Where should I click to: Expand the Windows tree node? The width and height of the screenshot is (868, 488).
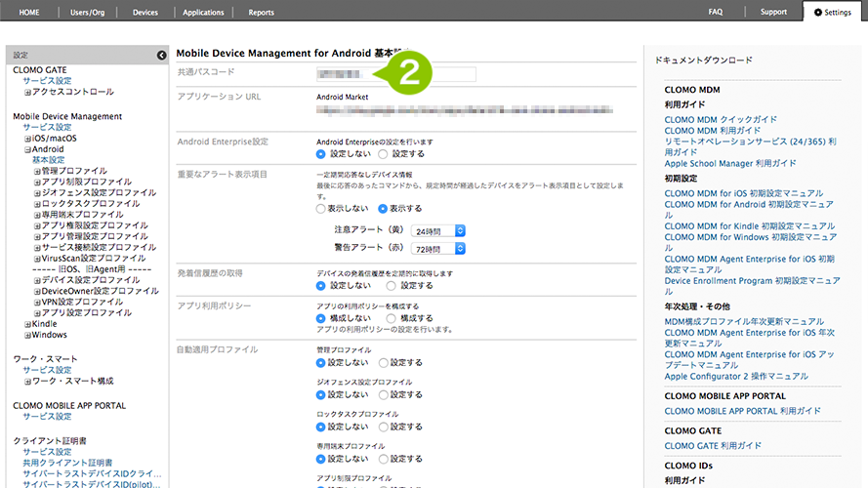click(27, 336)
